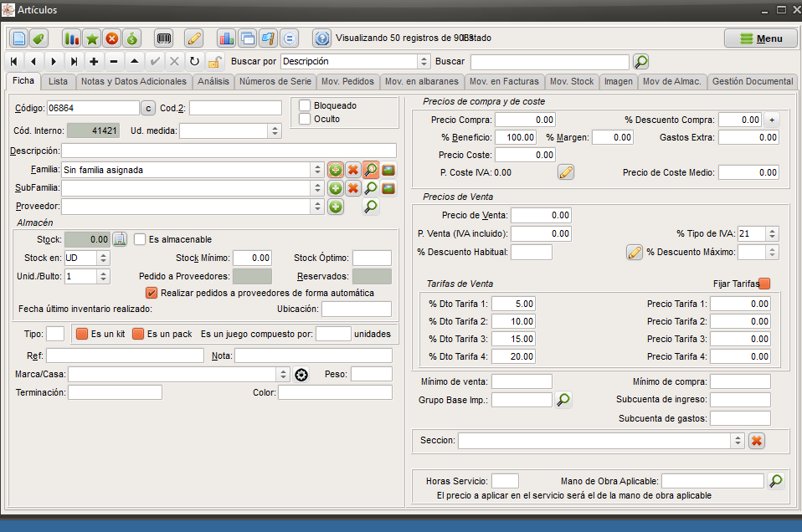Open the Números de Serie tab
This screenshot has height=532, width=802.
click(275, 81)
